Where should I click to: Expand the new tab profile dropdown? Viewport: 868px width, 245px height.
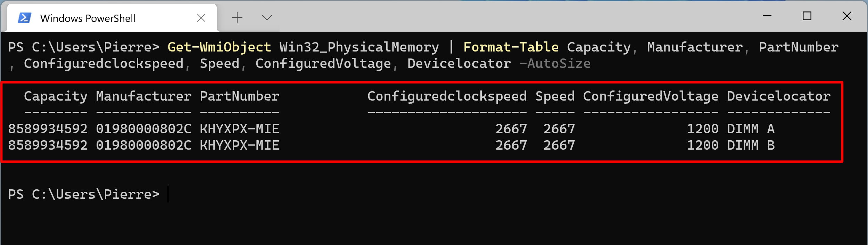pos(267,17)
